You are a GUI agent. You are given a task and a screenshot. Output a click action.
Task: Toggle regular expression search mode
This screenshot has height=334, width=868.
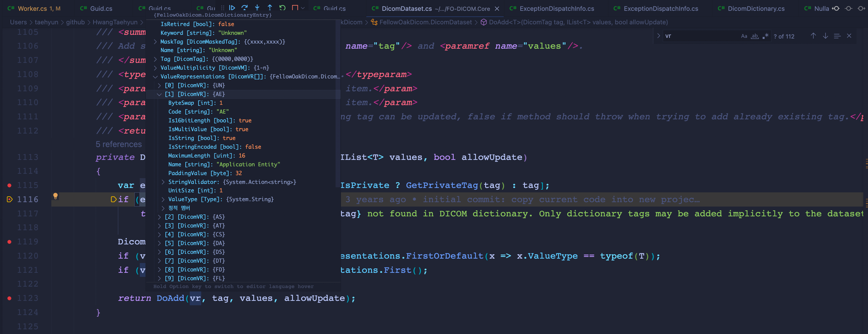pyautogui.click(x=765, y=35)
